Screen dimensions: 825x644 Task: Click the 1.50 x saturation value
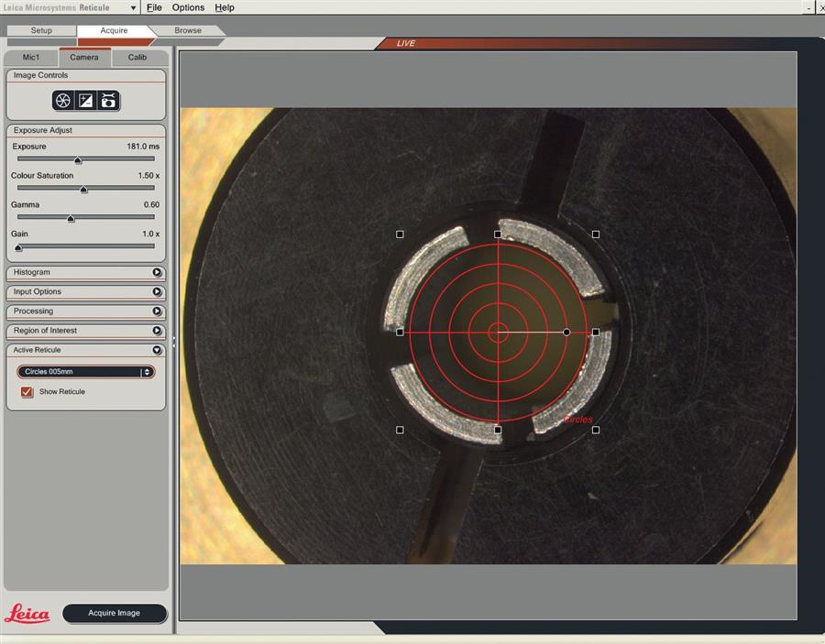click(148, 176)
